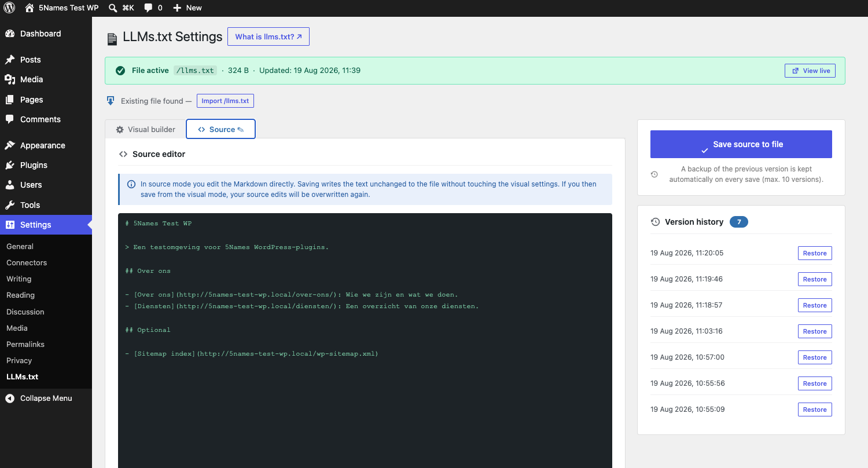Click the '## Optional' line in editor
This screenshot has height=468, width=868.
[148, 330]
